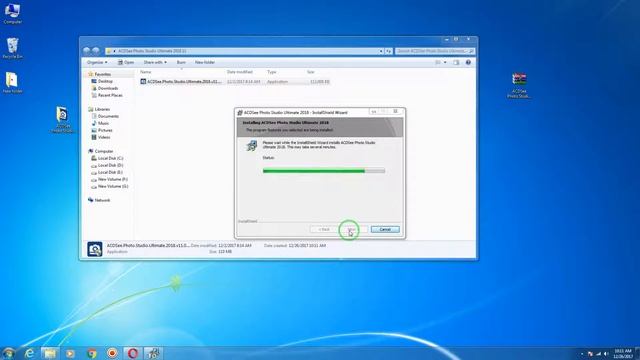Click the system tray clock
Image resolution: width=640 pixels, height=360 pixels.
623,353
